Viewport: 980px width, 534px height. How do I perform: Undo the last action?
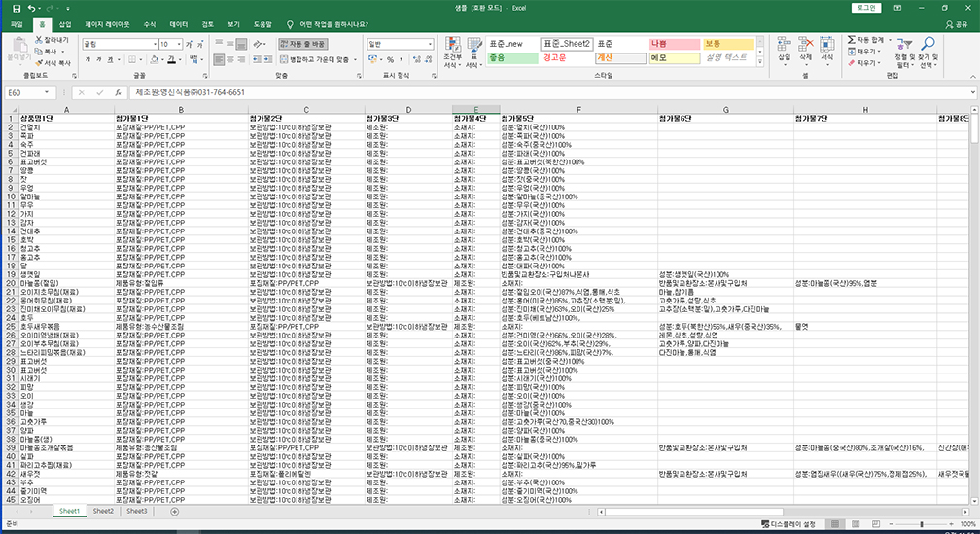pyautogui.click(x=31, y=8)
